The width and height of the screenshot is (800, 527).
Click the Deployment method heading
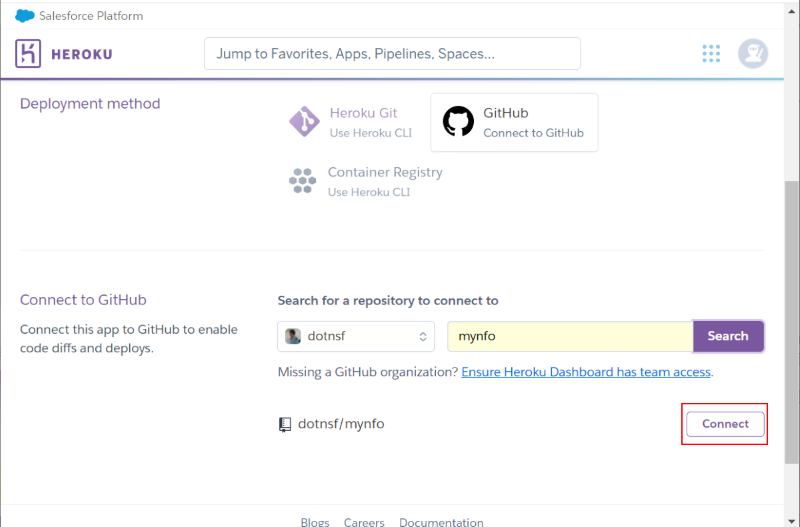[90, 104]
